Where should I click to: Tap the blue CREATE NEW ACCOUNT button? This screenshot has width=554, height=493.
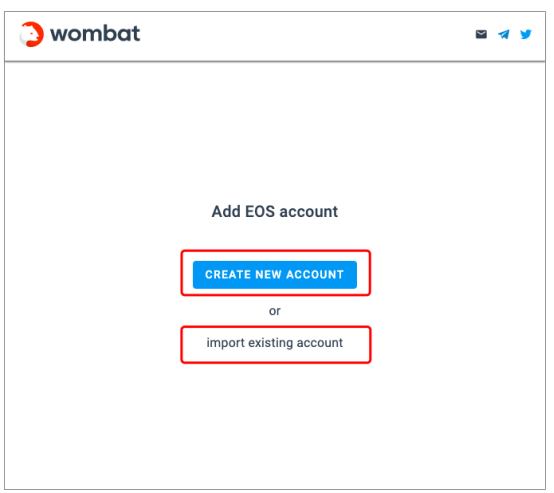275,275
